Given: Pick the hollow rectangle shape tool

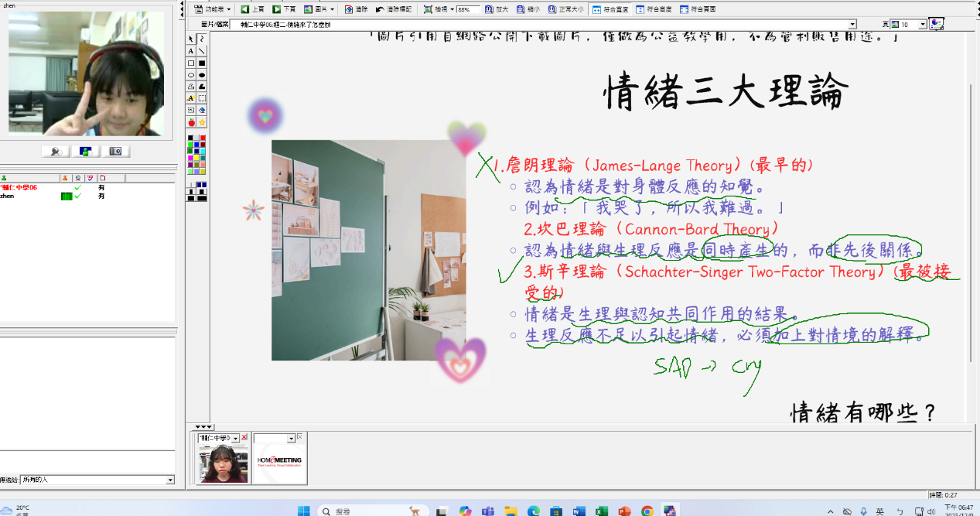Looking at the screenshot, I should (x=191, y=63).
